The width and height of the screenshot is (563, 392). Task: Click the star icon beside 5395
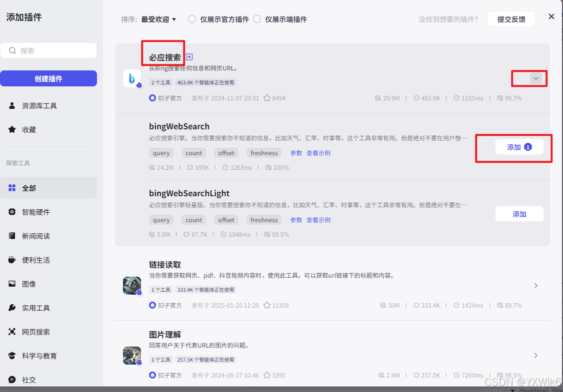[267, 375]
